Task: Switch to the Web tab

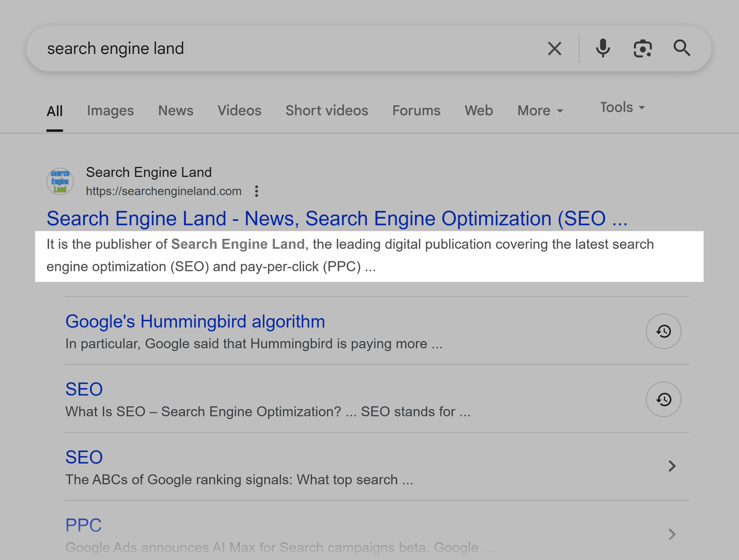Action: pyautogui.click(x=478, y=110)
